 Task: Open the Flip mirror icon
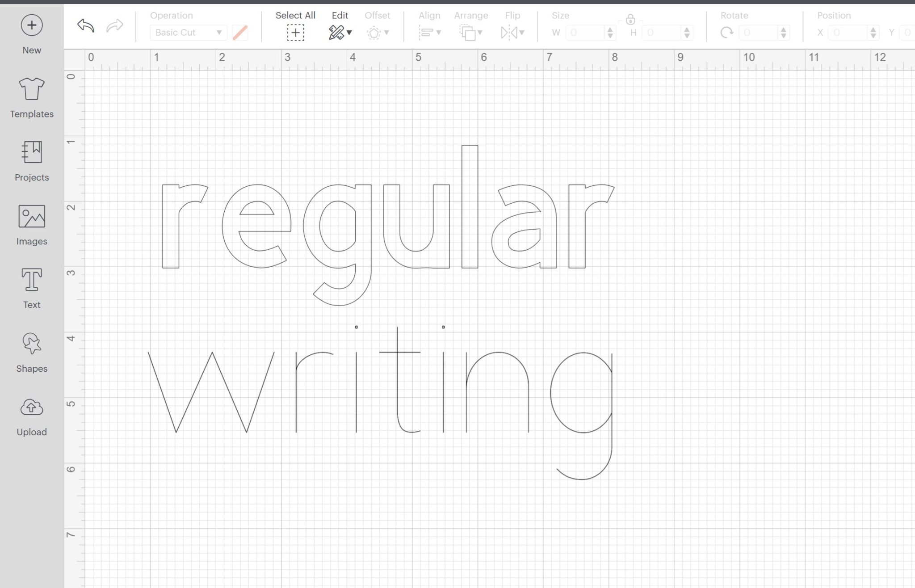(x=509, y=33)
